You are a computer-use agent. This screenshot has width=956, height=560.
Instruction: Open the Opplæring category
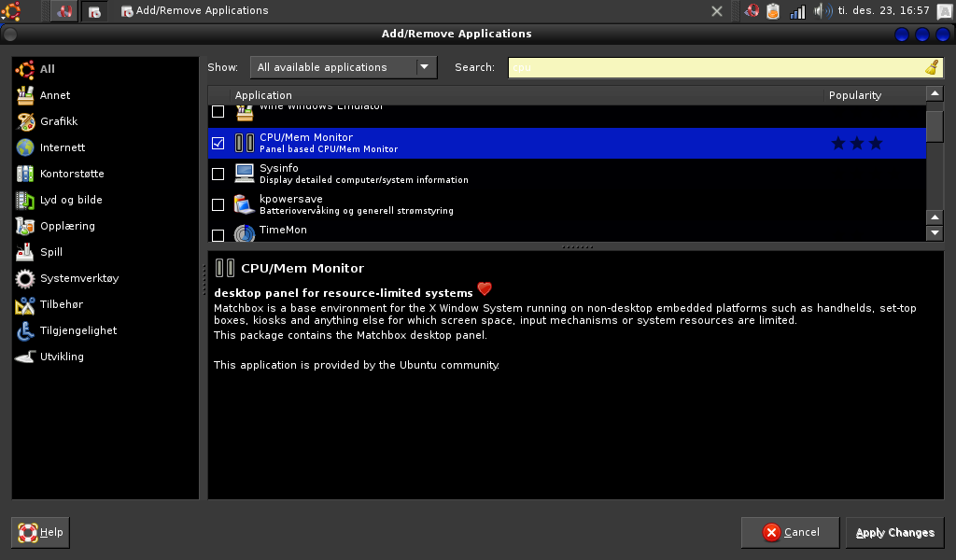coord(55,226)
